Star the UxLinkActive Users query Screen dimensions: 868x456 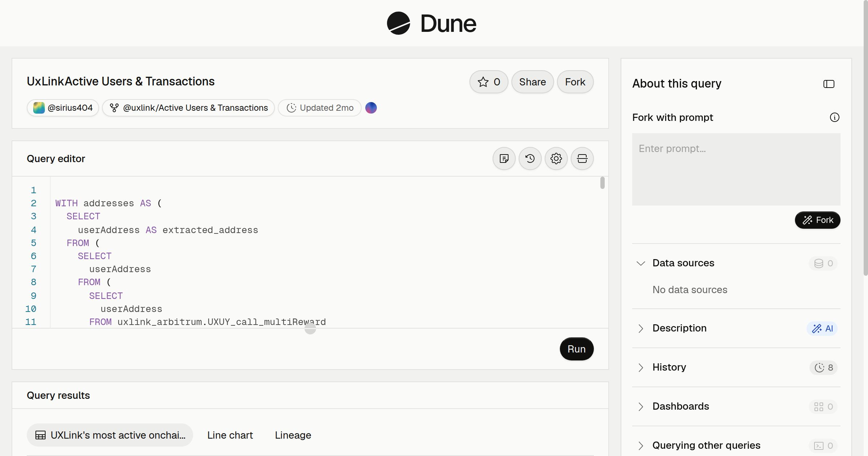(x=489, y=82)
